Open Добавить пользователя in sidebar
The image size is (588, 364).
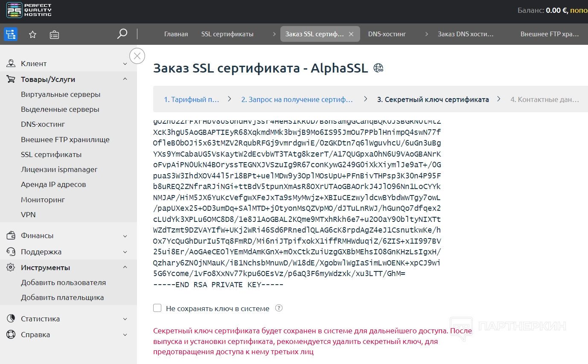point(63,282)
